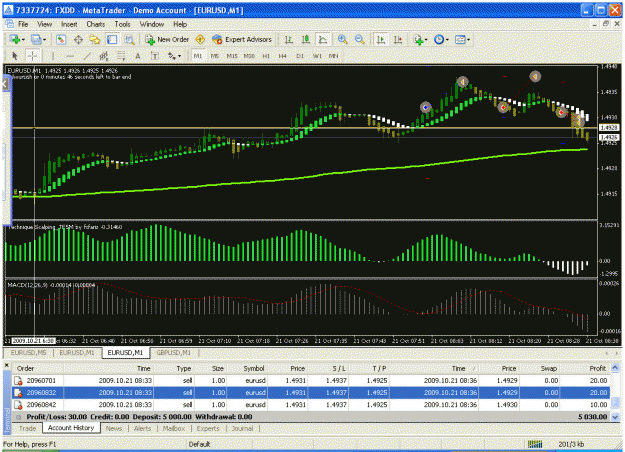Open the MetaEditor diamond icon
The image size is (625, 452).
coord(200,39)
